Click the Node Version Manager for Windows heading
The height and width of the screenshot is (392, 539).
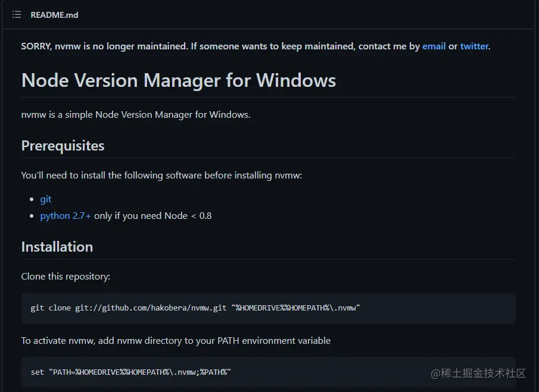(179, 80)
